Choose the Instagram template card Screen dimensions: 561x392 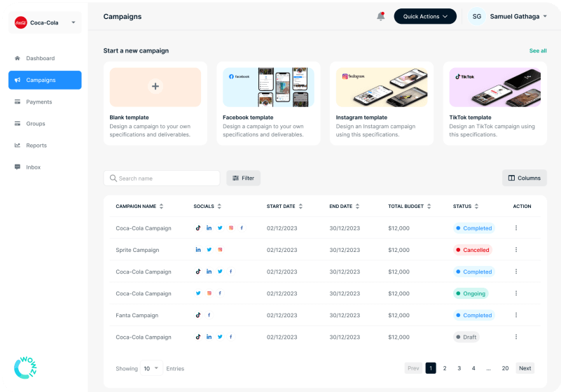click(x=382, y=104)
